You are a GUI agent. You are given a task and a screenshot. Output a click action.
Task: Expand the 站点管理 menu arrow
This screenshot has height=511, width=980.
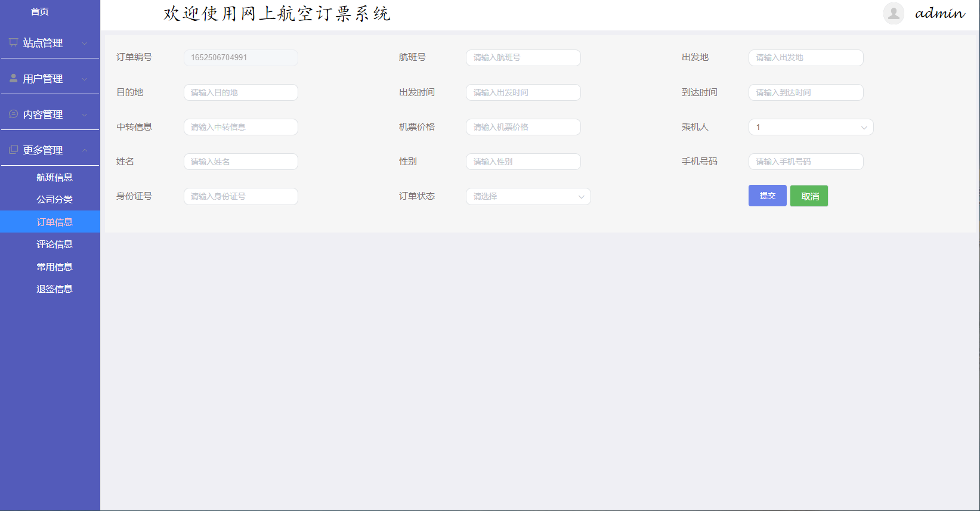point(85,43)
